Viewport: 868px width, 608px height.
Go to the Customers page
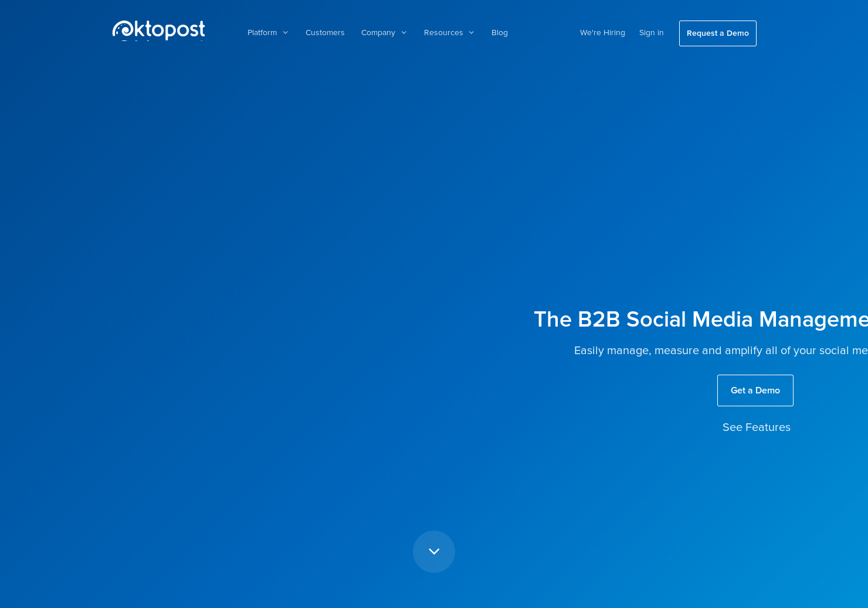point(325,33)
